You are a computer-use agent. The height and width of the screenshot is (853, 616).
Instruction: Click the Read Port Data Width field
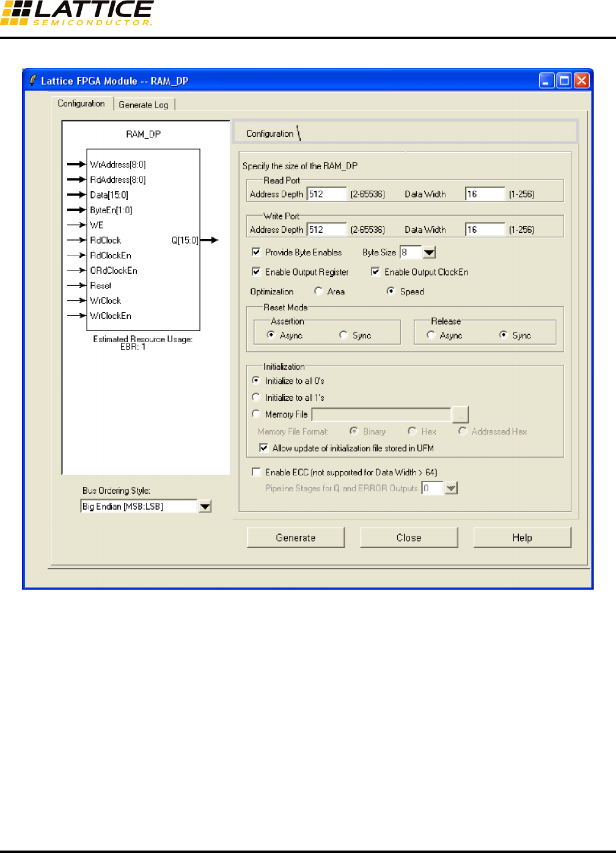485,194
